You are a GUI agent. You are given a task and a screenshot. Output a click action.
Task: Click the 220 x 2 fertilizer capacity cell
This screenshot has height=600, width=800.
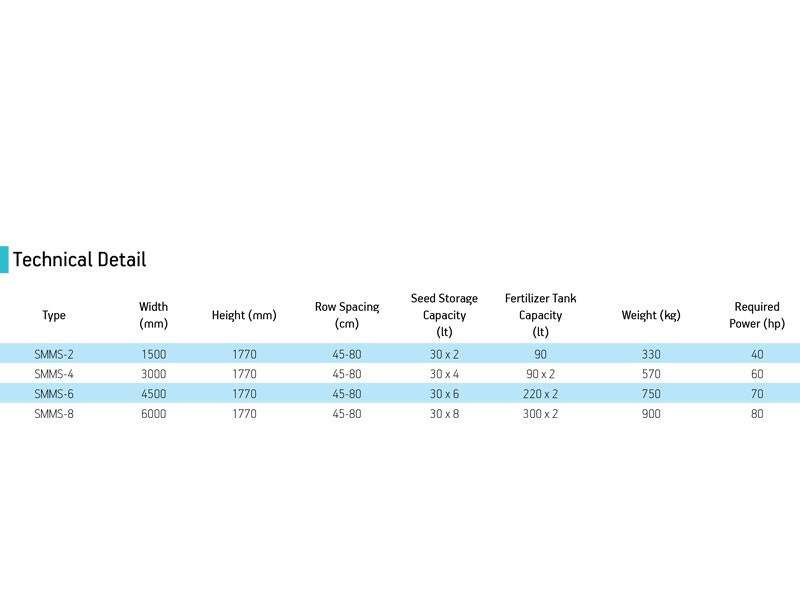pyautogui.click(x=540, y=394)
